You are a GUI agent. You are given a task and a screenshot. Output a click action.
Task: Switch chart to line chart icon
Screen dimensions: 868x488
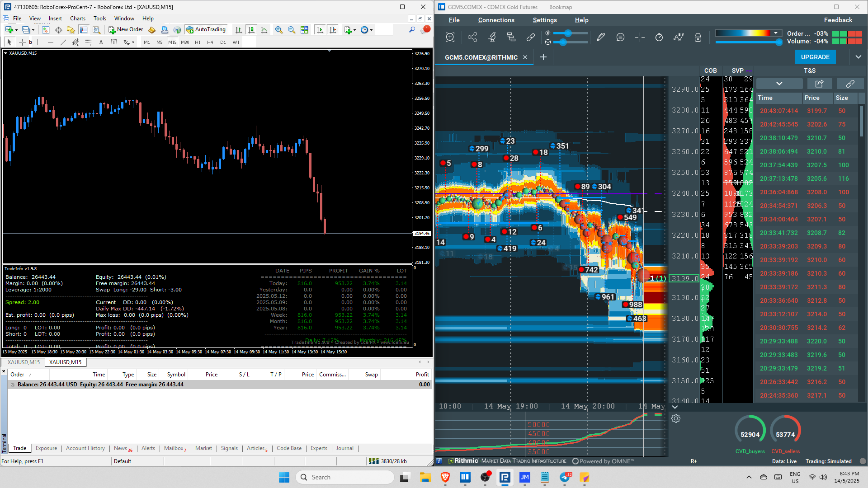click(264, 30)
